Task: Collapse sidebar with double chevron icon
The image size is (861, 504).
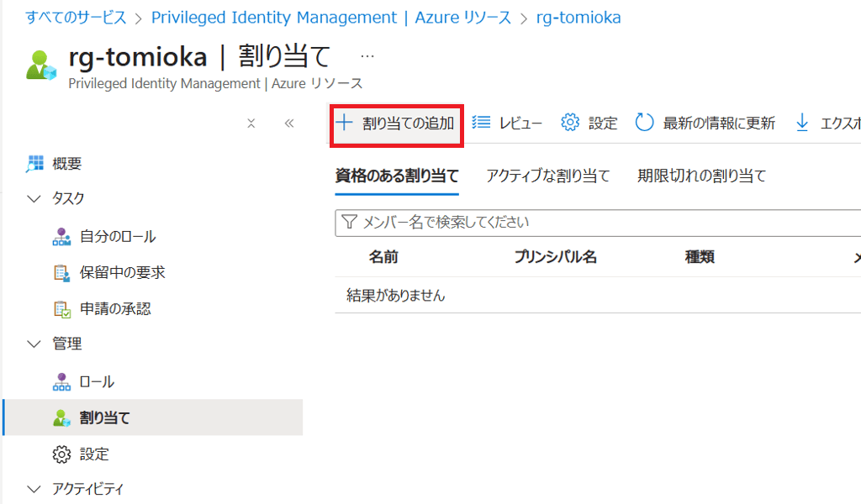Action: 289,123
